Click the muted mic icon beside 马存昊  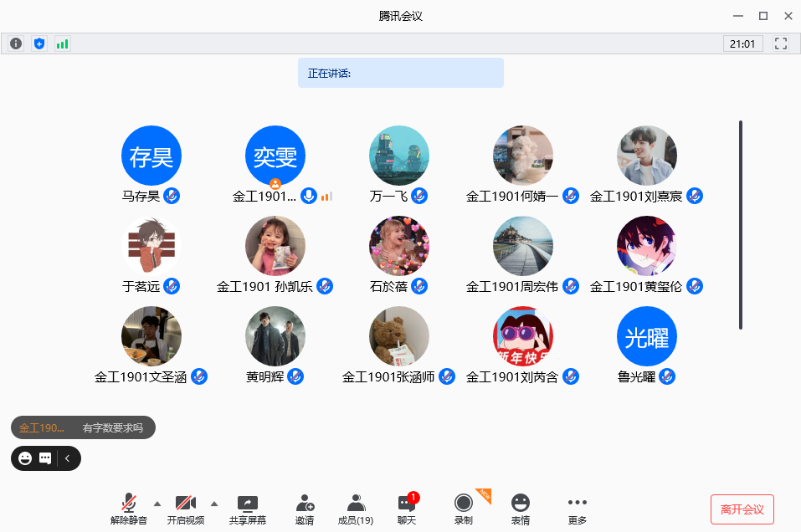point(172,196)
